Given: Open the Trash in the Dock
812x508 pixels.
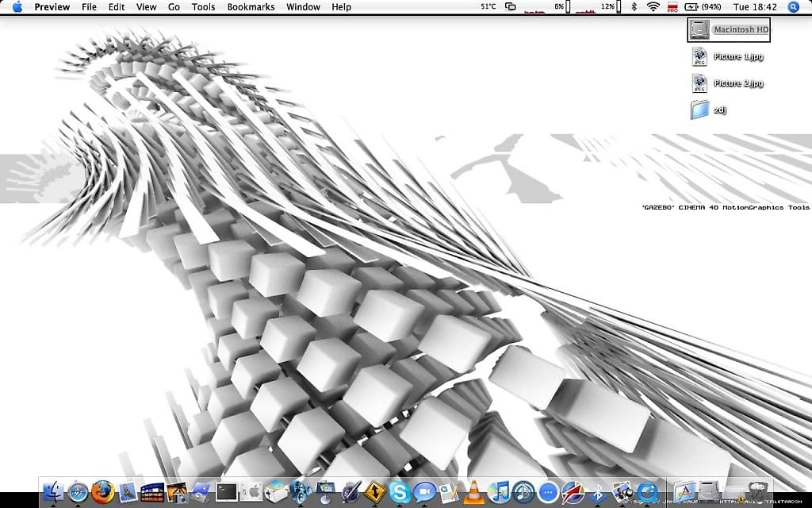Looking at the screenshot, I should [x=758, y=491].
